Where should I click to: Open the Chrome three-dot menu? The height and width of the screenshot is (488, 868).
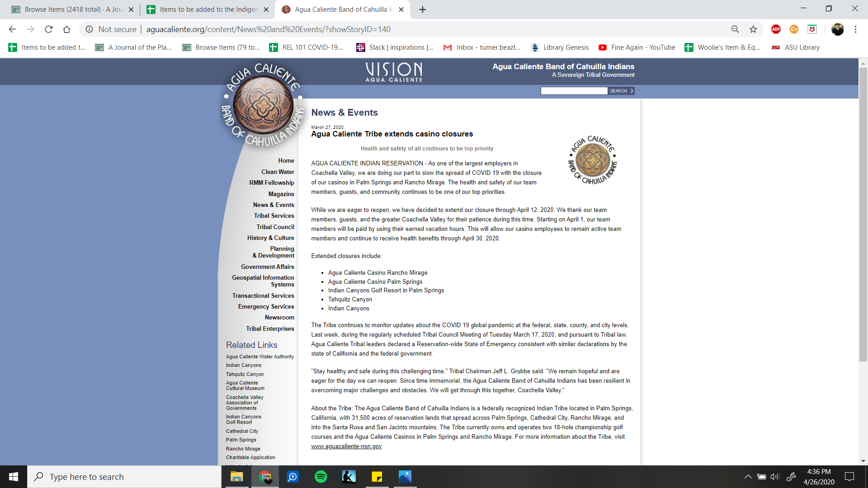[x=855, y=29]
